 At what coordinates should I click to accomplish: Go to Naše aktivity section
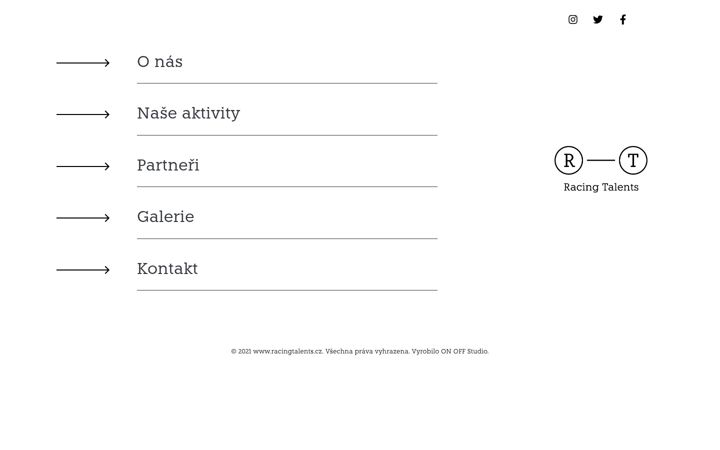(188, 113)
